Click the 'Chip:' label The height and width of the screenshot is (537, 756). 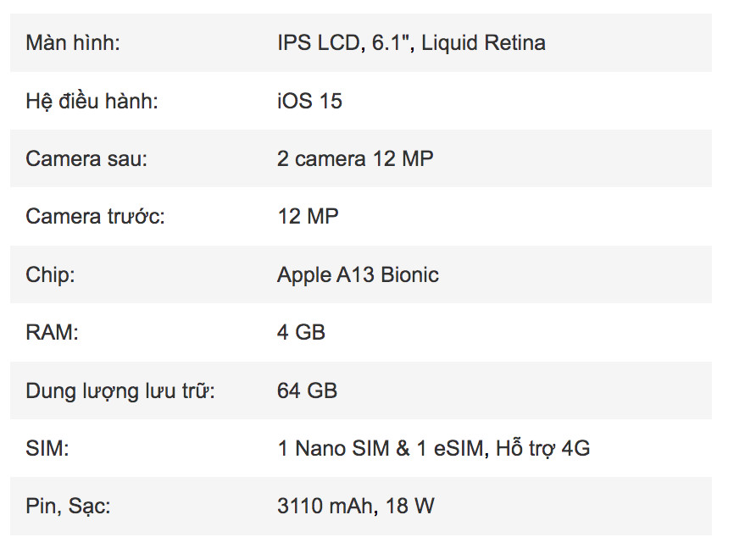50,274
